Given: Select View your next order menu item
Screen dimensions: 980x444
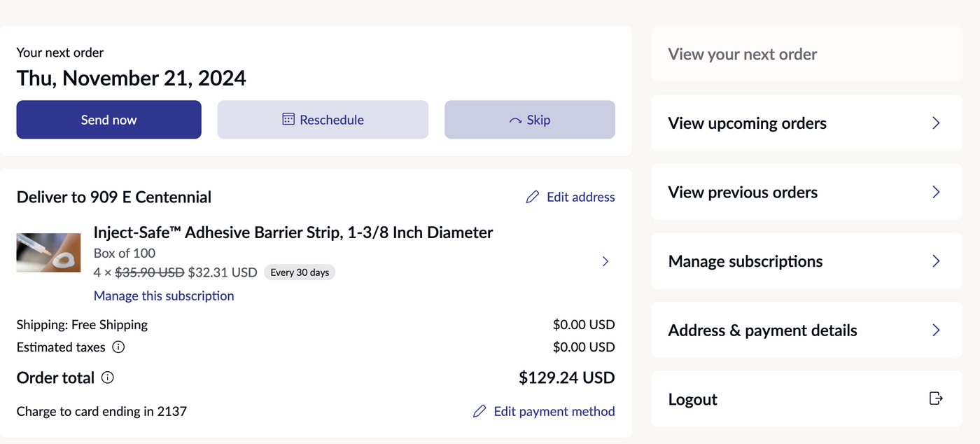Looking at the screenshot, I should [743, 54].
